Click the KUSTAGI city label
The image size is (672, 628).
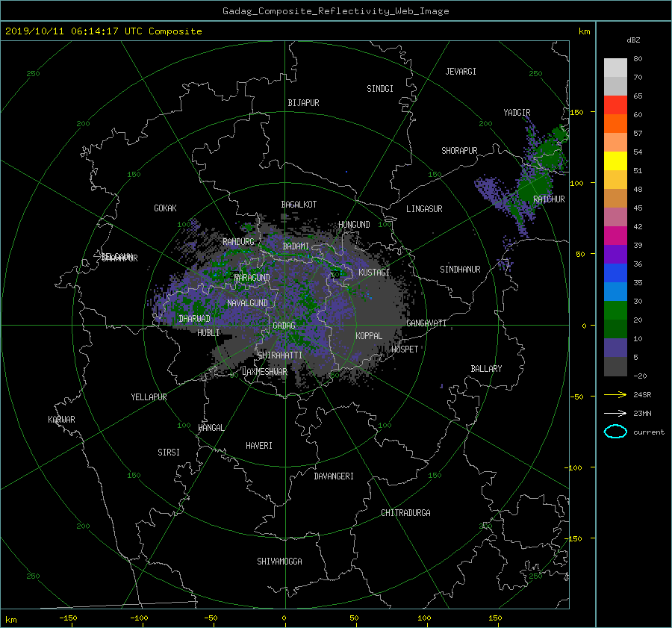[x=374, y=273]
